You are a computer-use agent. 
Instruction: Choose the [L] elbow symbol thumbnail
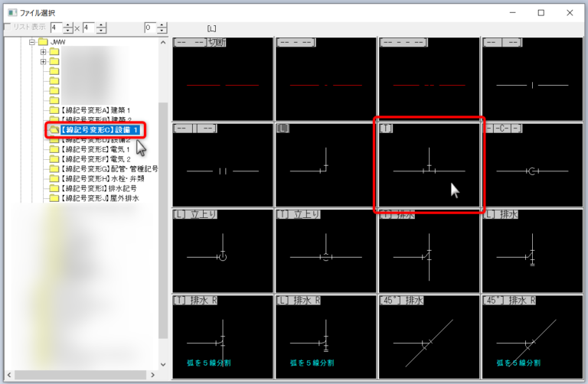point(326,164)
